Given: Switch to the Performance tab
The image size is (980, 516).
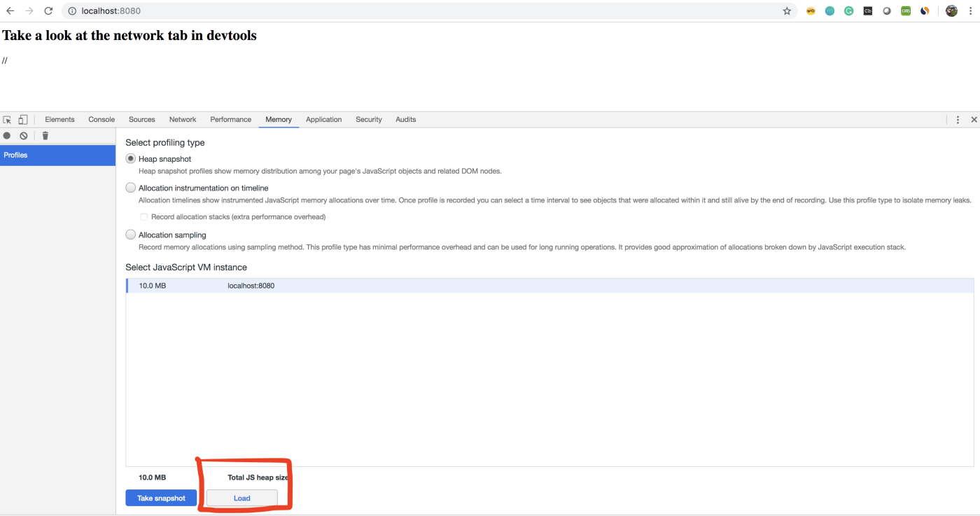Looking at the screenshot, I should click(231, 120).
